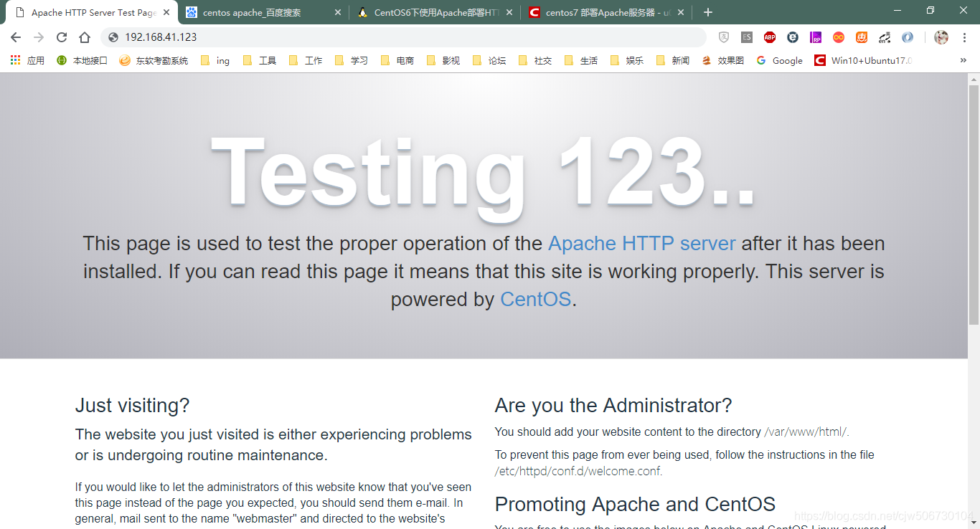Expand the 论坛 bookmark folder
Viewport: 980px width, 529px height.
coord(489,61)
